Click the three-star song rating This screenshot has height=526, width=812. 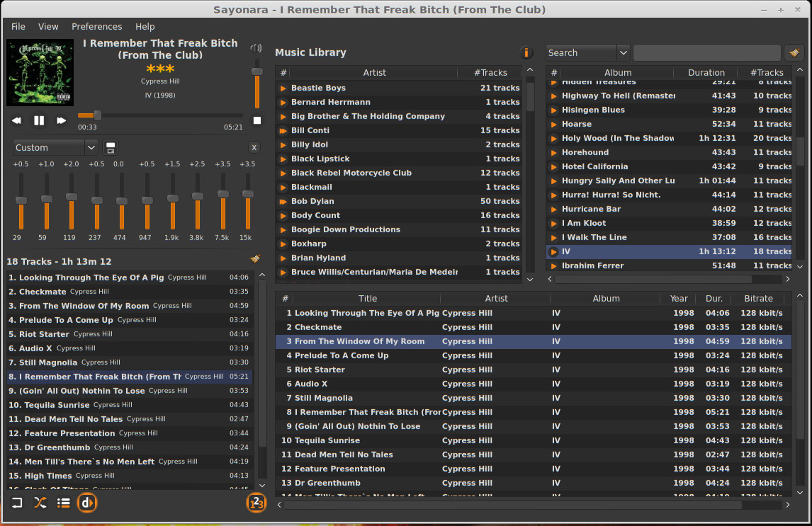pyautogui.click(x=160, y=69)
